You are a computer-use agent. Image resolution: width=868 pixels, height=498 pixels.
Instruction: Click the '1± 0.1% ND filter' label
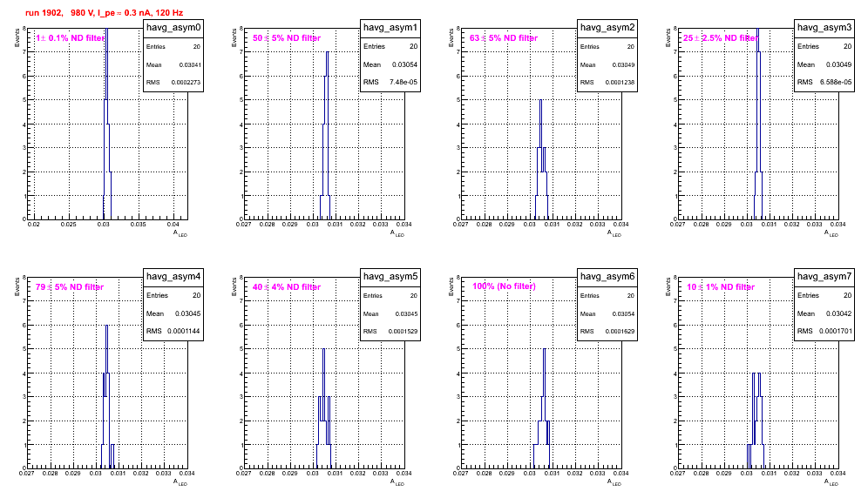tap(70, 38)
